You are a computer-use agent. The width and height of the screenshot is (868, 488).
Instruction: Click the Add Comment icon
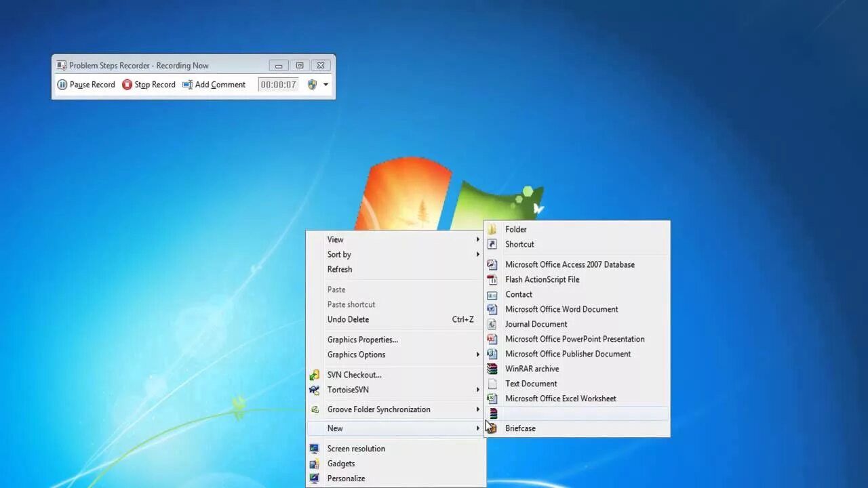click(187, 85)
